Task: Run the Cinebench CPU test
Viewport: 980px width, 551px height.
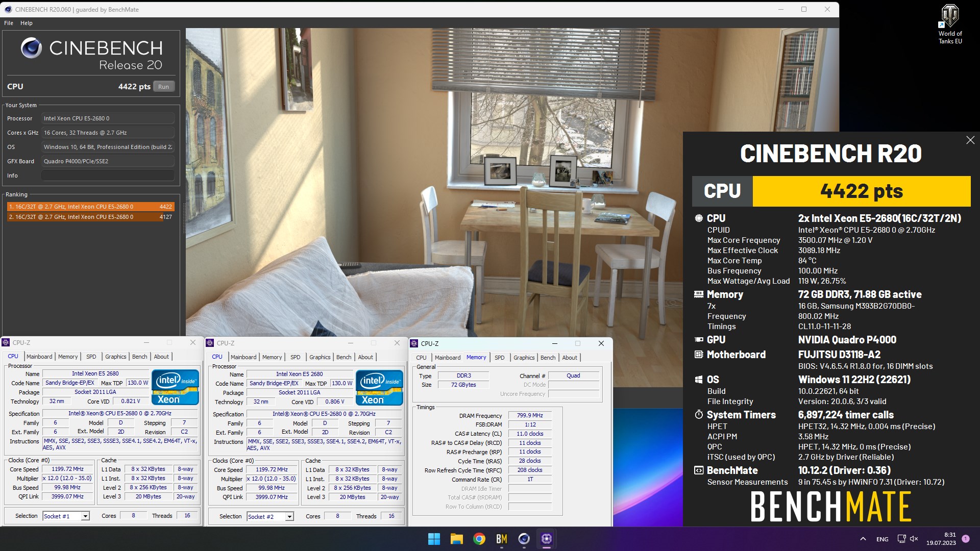Action: tap(163, 87)
